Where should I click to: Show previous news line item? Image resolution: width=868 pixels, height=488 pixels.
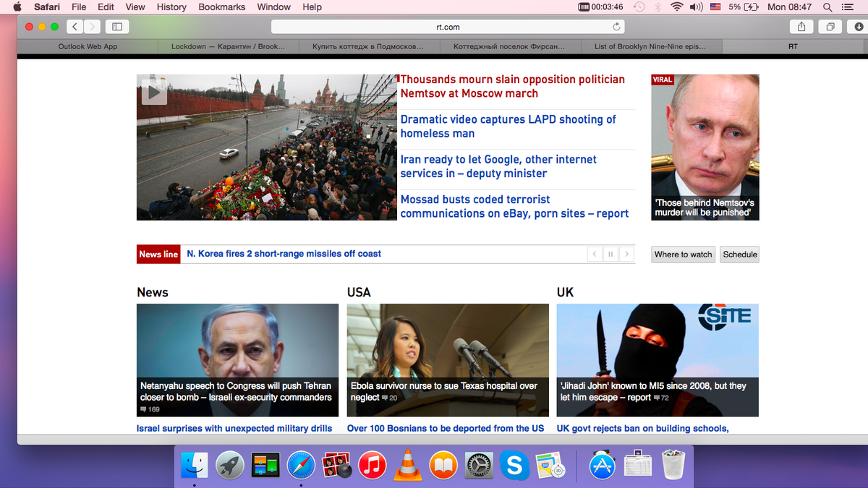coord(595,254)
